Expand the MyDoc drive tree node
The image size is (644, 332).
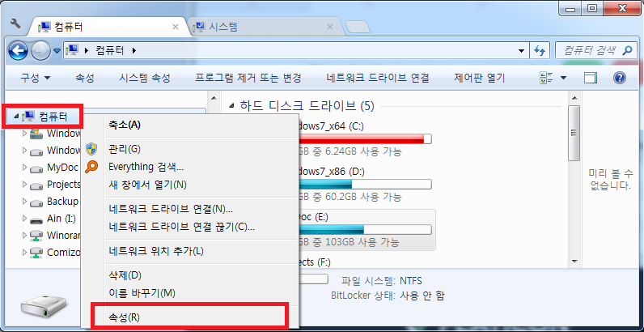tap(24, 168)
